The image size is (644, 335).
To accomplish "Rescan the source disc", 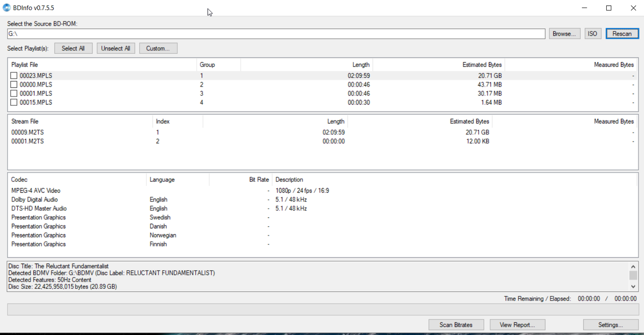I will [622, 34].
